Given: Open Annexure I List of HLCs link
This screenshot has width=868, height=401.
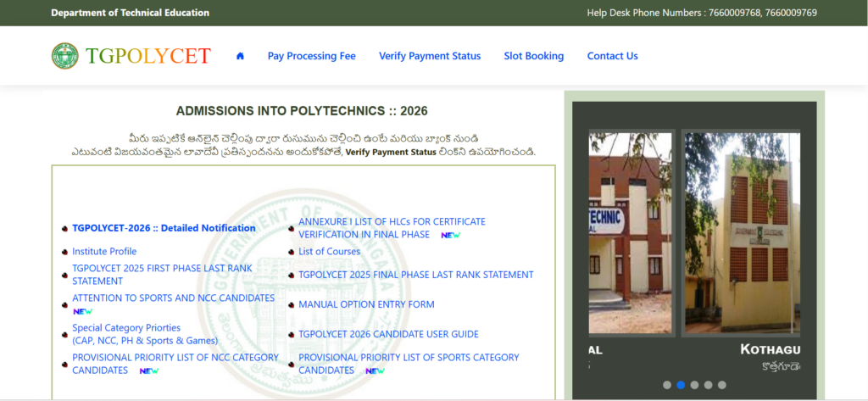Looking at the screenshot, I should pyautogui.click(x=392, y=228).
